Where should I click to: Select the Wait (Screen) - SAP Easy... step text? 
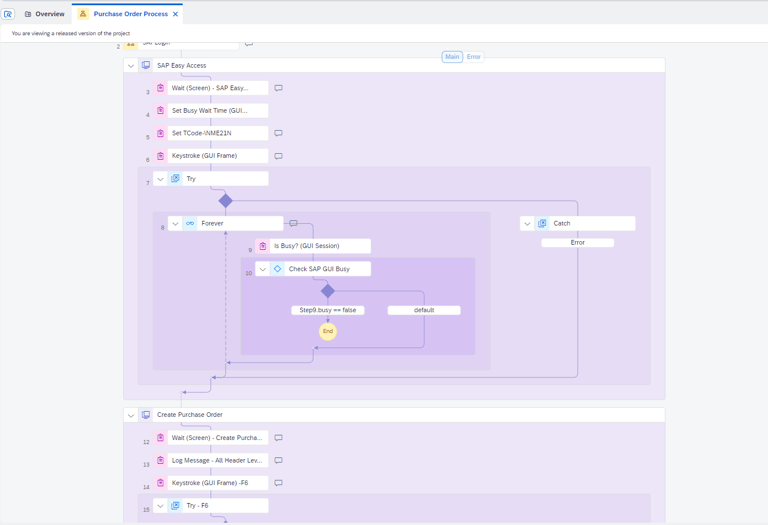(x=210, y=88)
